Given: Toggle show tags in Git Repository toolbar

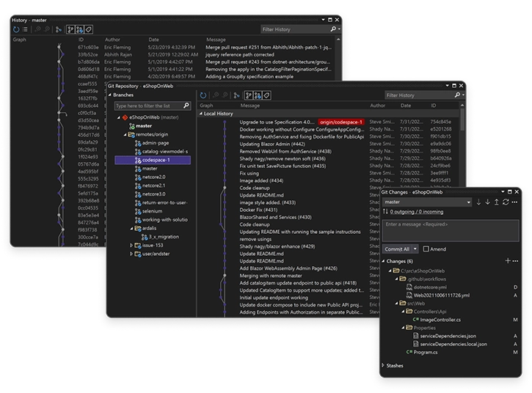Looking at the screenshot, I should click(266, 95).
